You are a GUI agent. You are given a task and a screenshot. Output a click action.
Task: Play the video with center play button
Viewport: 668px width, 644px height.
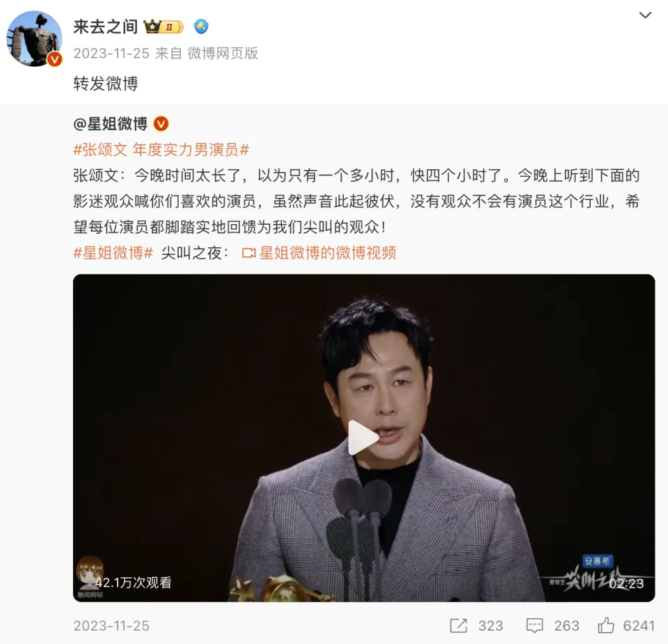click(364, 438)
